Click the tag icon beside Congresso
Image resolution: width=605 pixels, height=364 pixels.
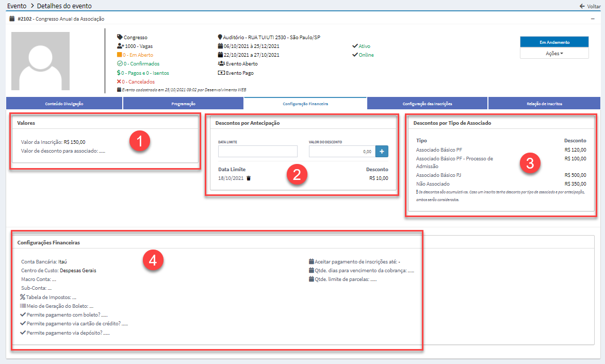[x=120, y=38]
